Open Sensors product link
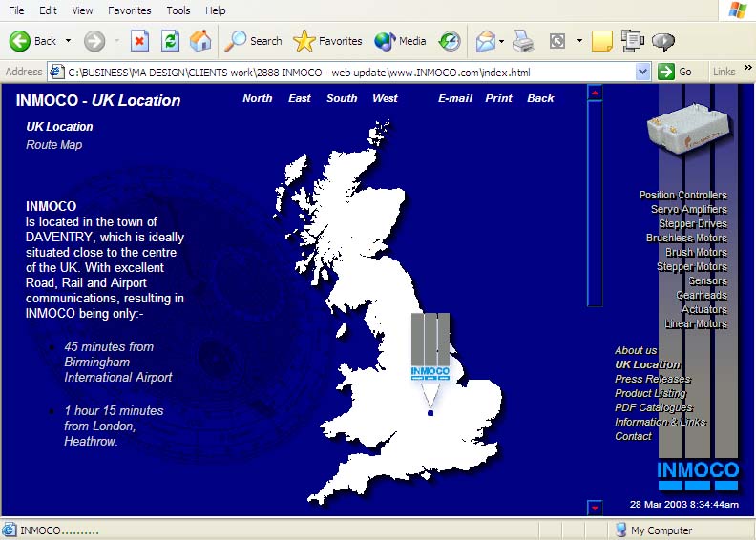Image resolution: width=756 pixels, height=540 pixels. 707,280
